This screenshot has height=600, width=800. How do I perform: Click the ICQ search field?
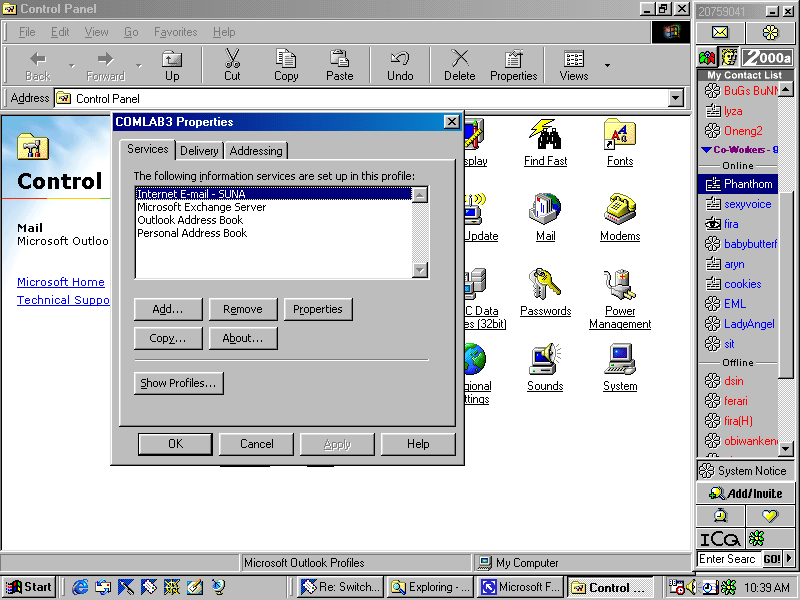tap(729, 559)
